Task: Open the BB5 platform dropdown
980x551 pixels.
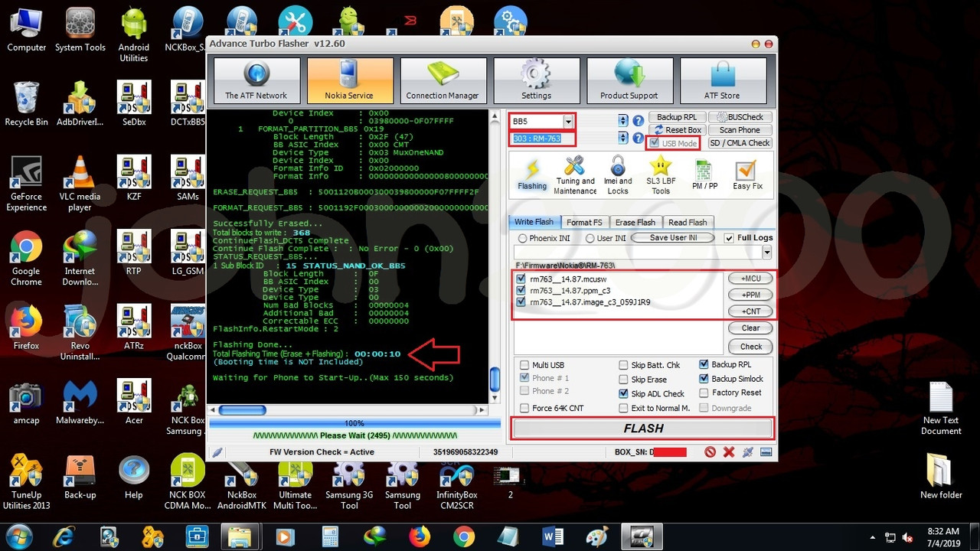Action: [568, 121]
